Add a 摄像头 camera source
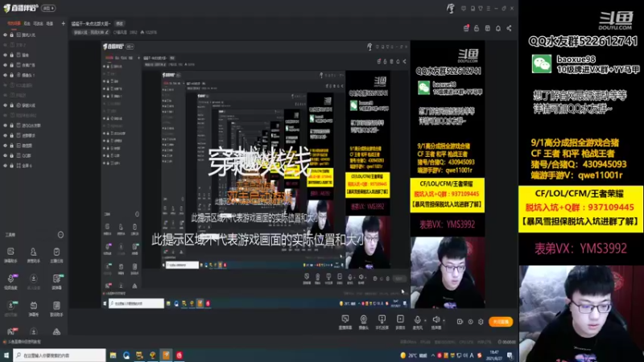The height and width of the screenshot is (362, 644). (x=364, y=322)
